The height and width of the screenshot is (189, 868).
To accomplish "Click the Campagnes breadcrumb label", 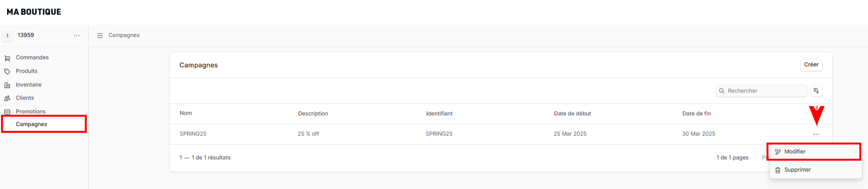I will tap(124, 35).
